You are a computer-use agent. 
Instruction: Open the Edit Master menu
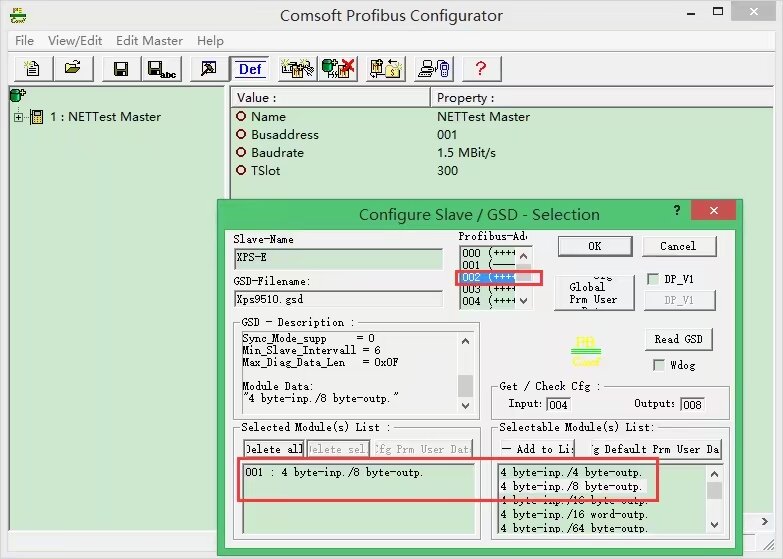pos(149,40)
